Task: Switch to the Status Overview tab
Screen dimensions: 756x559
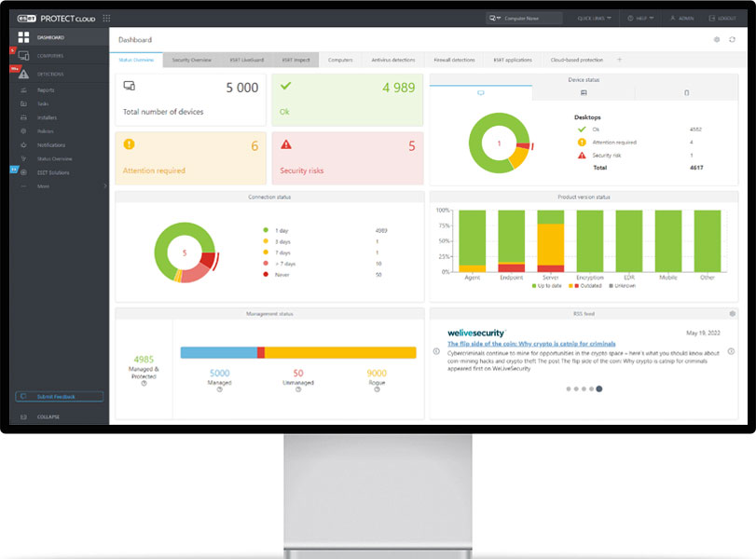Action: pos(136,60)
